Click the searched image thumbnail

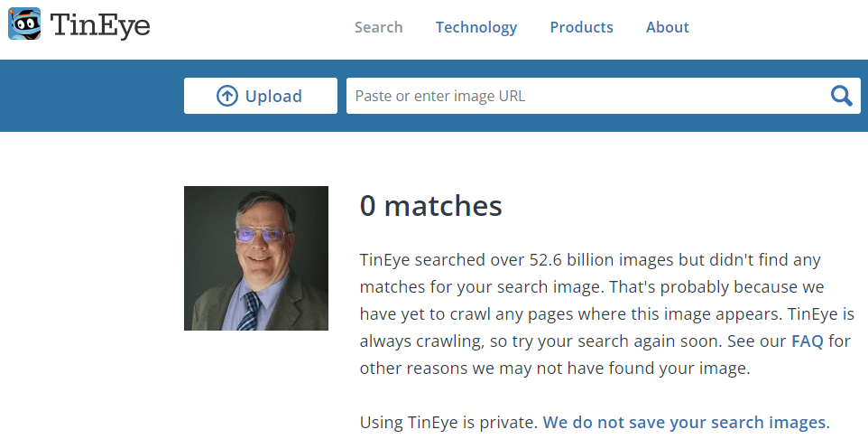[x=256, y=258]
